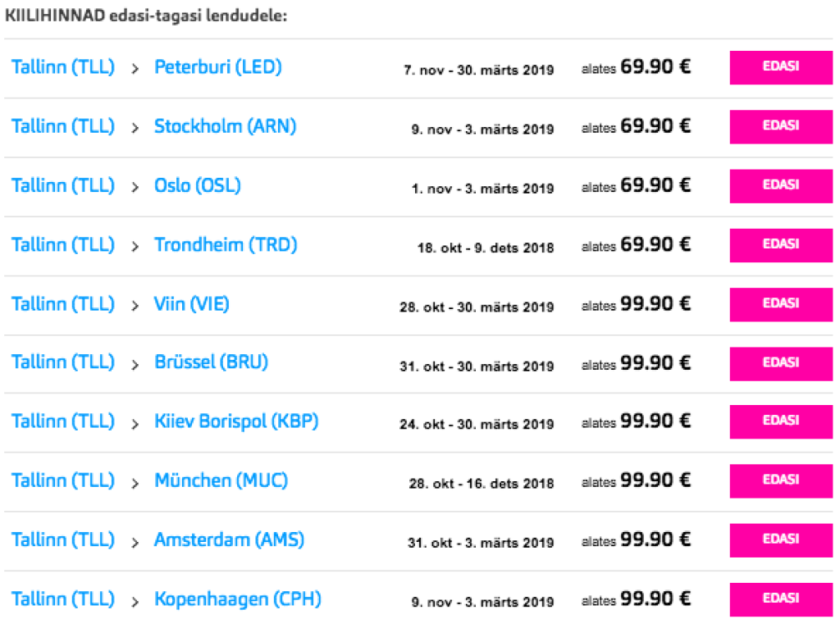Click EDASI button for Peterburi (LED) flight

click(780, 67)
